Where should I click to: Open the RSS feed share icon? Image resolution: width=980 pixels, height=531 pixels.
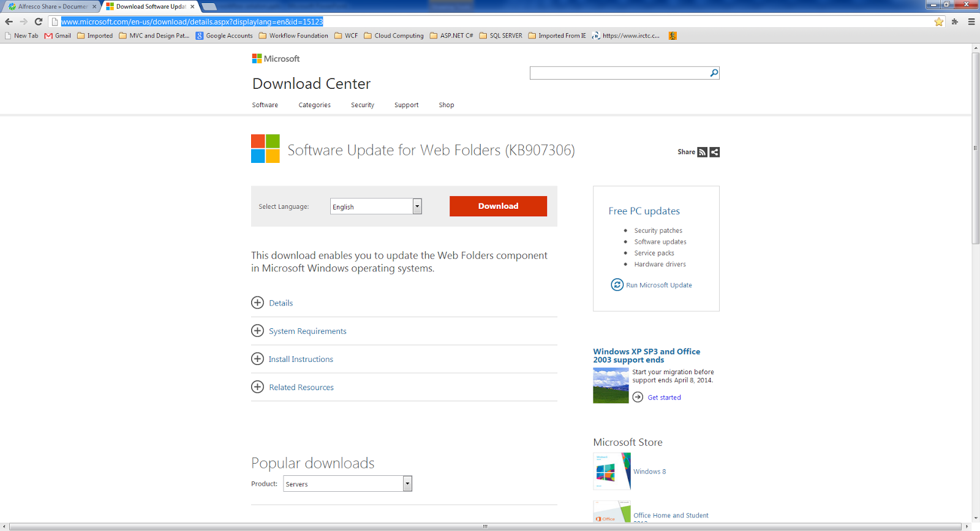[703, 152]
